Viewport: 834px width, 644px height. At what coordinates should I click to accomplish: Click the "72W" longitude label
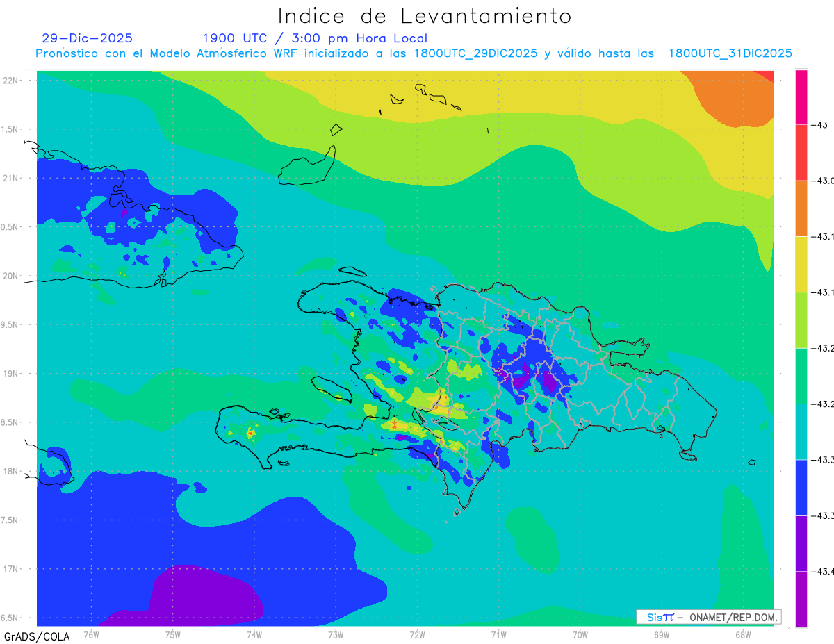pyautogui.click(x=417, y=634)
